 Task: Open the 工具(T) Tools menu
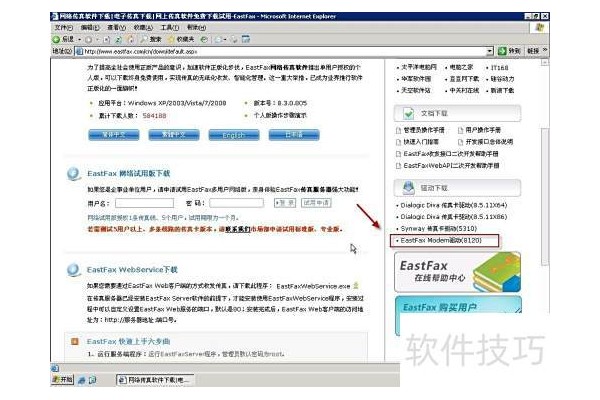tap(170, 28)
